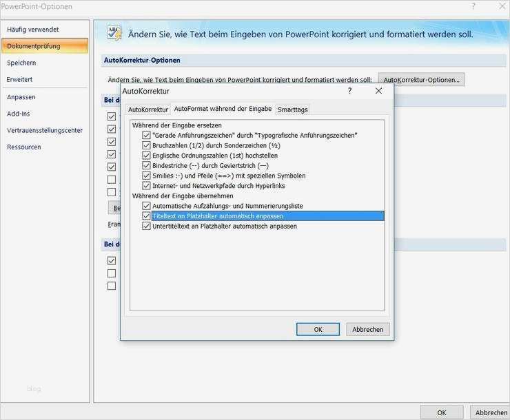Toggle Internet- und Netzwerkpfade durch Hyperlinks
Viewport: 510px width, 420px height.
click(146, 185)
